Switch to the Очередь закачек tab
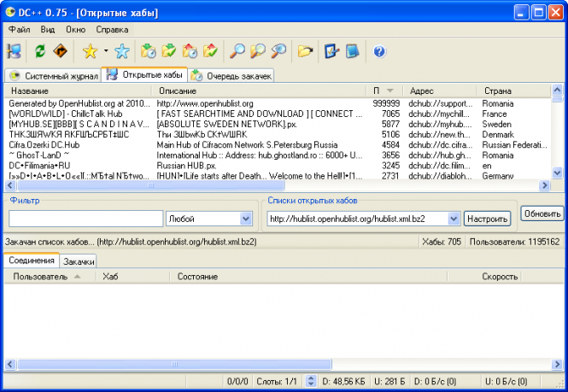This screenshot has width=568, height=392. 231,76
